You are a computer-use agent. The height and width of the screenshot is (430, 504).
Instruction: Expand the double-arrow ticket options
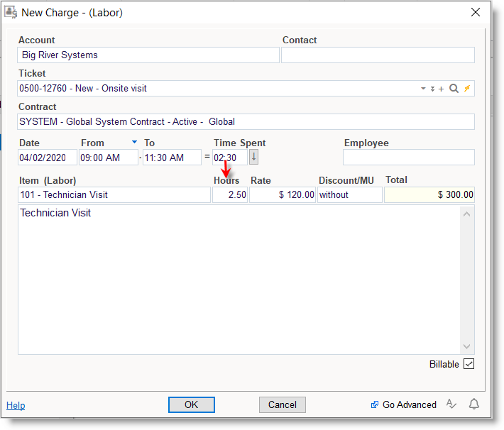click(432, 89)
